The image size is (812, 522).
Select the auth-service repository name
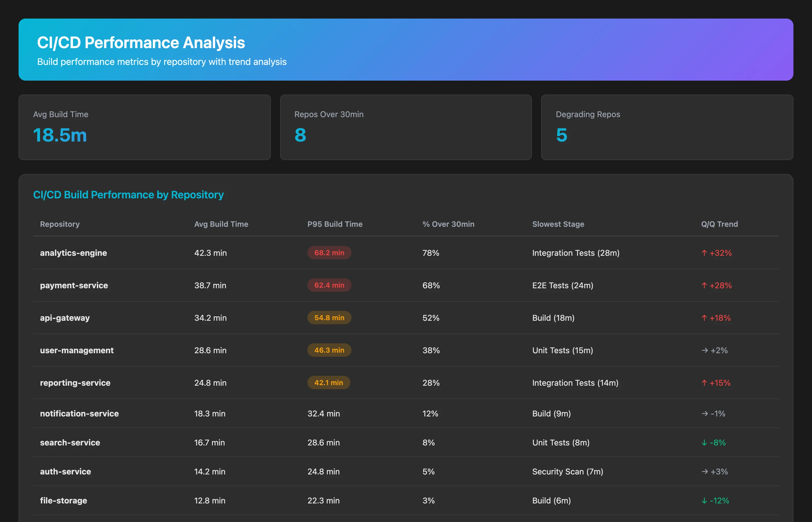[x=66, y=472]
